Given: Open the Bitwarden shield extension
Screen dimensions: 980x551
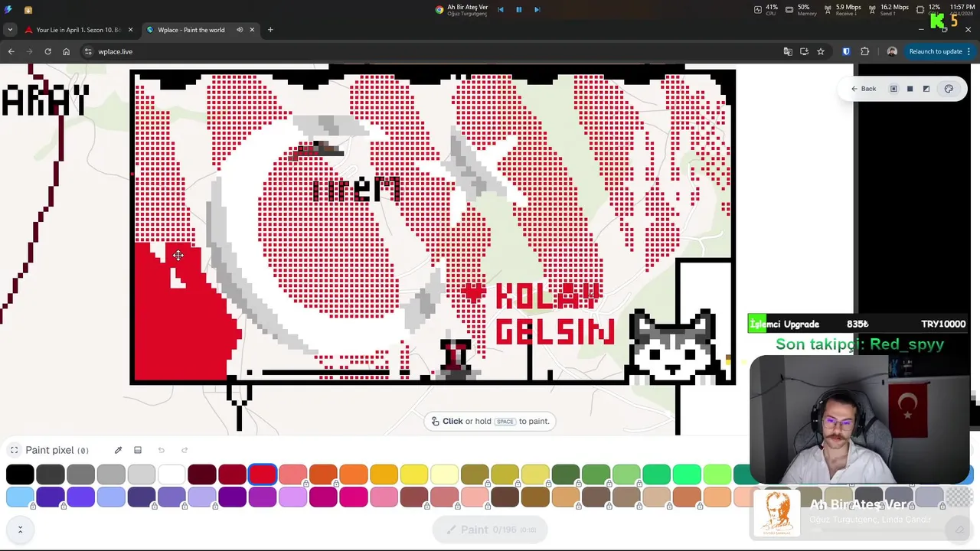Looking at the screenshot, I should click(x=846, y=51).
